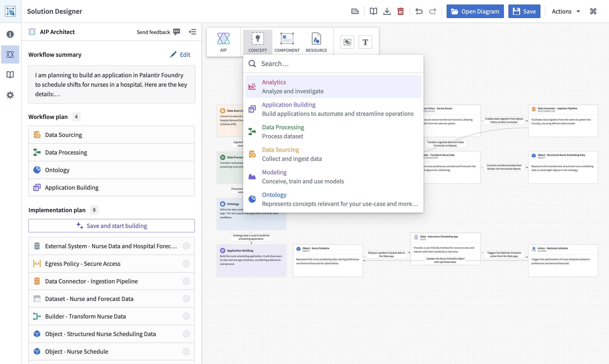Click the command shortcut icon at top right

pyautogui.click(x=593, y=11)
